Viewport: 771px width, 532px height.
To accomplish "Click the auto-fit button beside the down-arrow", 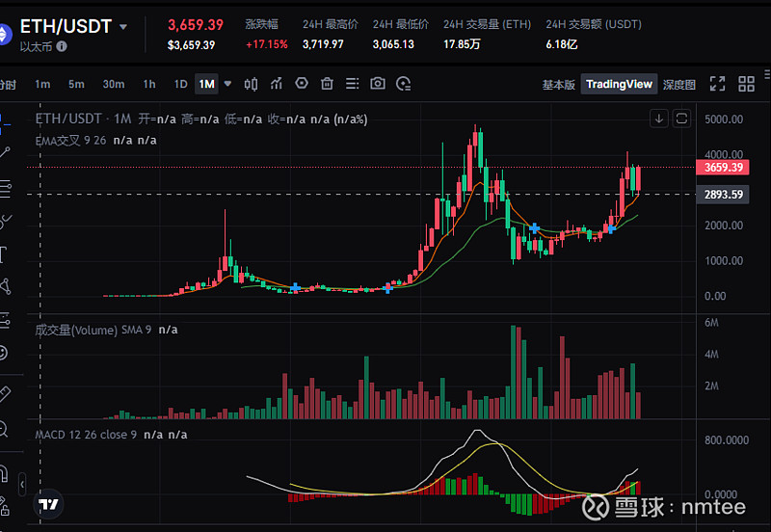I will (681, 119).
